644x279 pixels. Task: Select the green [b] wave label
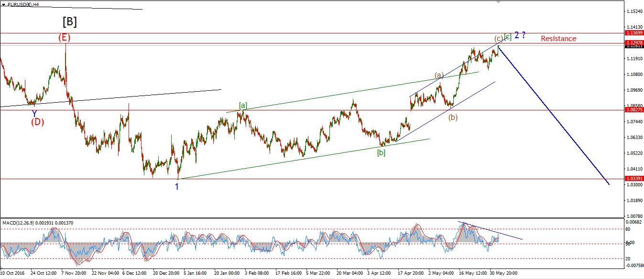(381, 153)
